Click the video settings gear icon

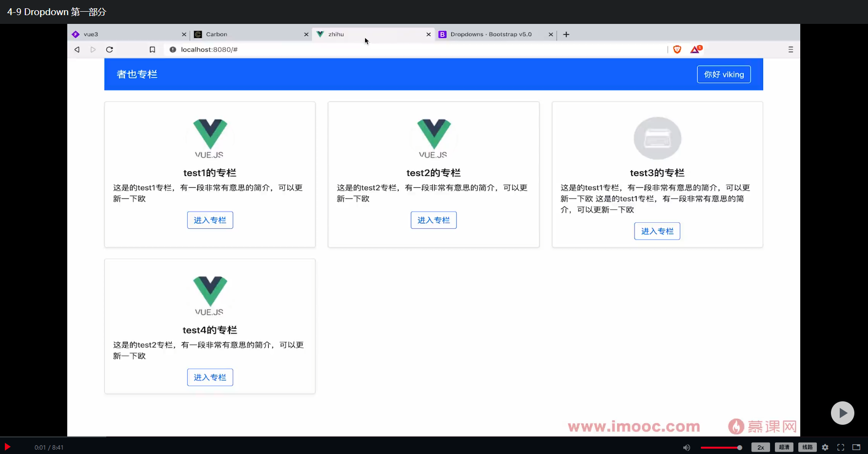click(825, 447)
